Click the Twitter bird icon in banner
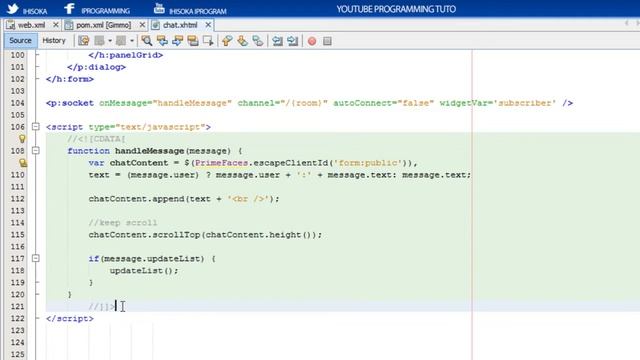 pyautogui.click(x=13, y=8)
